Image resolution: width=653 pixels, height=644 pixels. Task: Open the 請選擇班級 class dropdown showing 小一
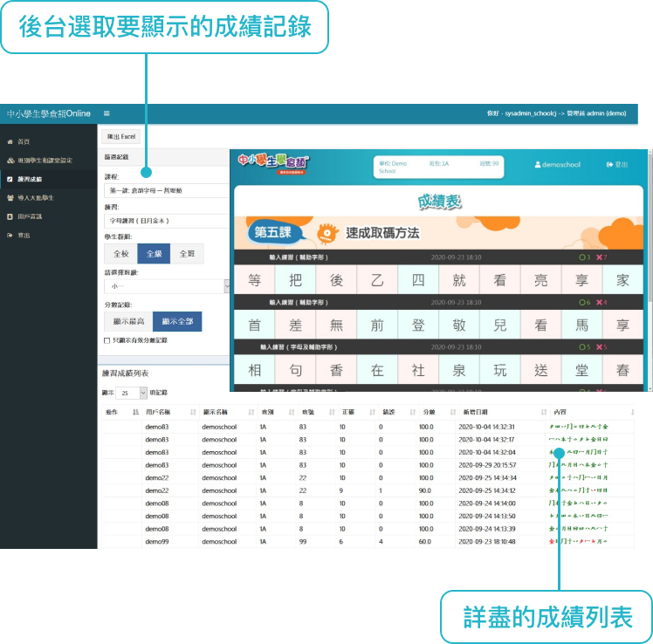pos(166,286)
